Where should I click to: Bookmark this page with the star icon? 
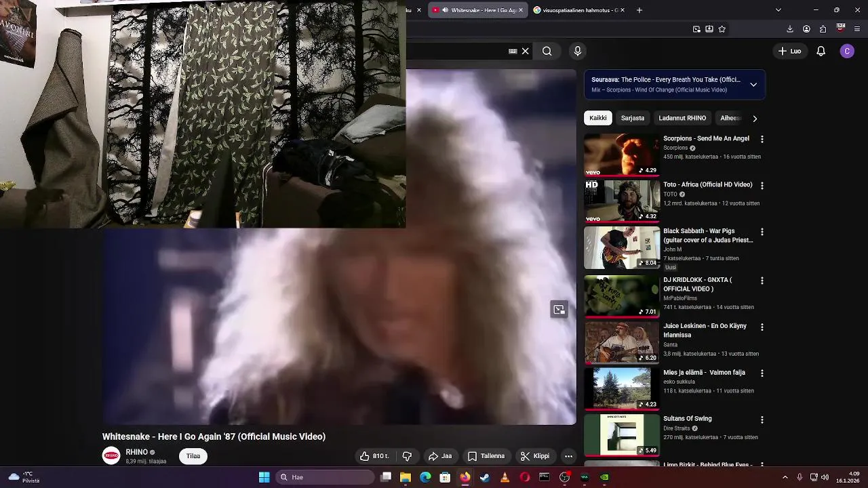tap(722, 29)
